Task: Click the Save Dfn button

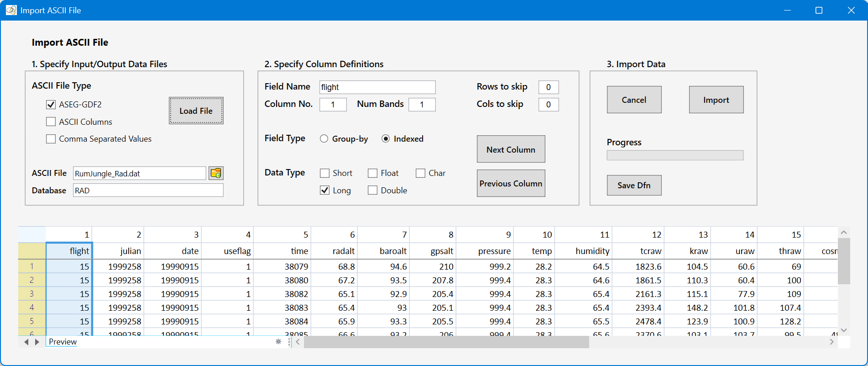Action: click(634, 185)
